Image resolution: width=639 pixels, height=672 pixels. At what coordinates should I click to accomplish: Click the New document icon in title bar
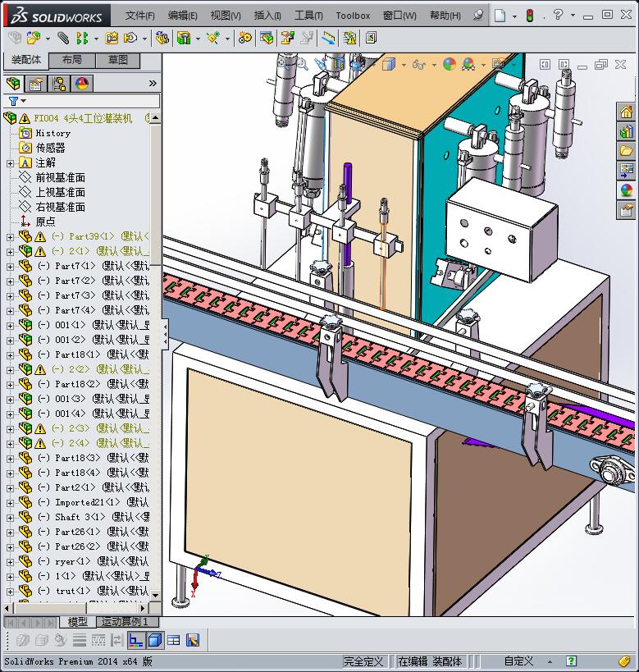pos(500,16)
